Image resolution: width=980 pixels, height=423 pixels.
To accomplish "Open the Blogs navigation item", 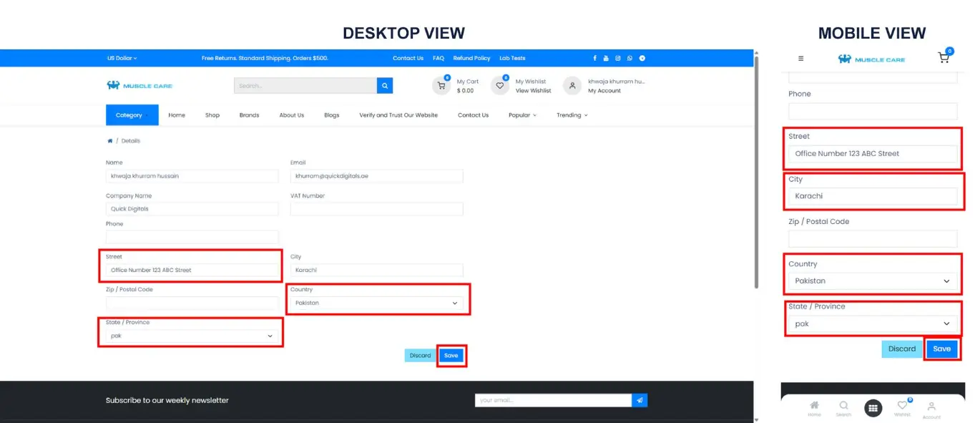I will tap(331, 115).
